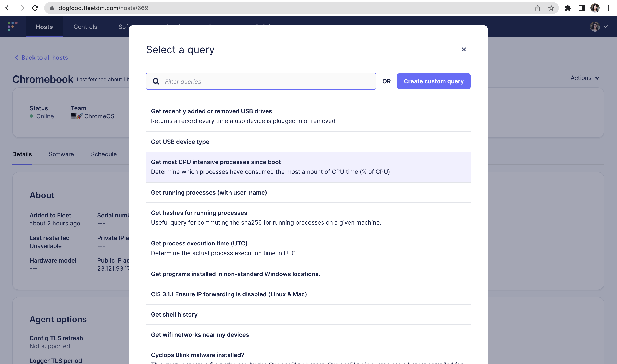Reload the page with the refresh icon
Screen dimensions: 617x364
pos(35,8)
